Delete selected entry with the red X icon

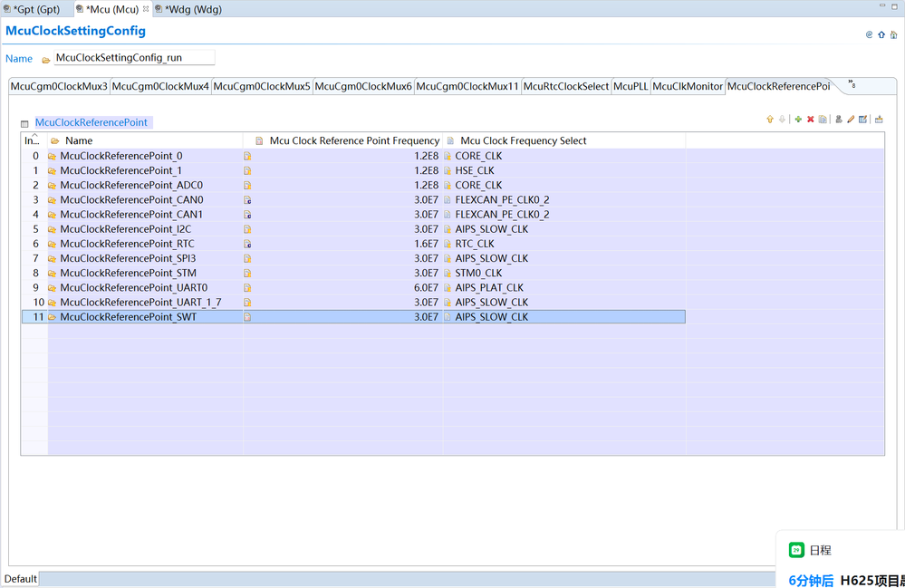(811, 120)
